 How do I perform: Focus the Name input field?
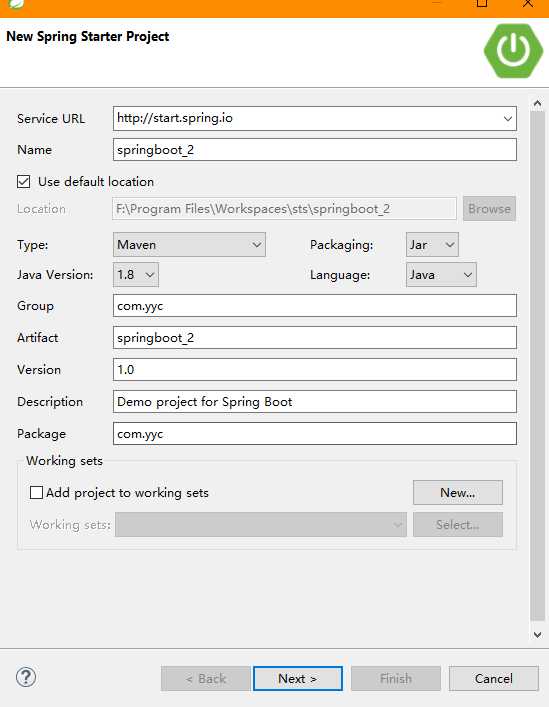click(x=315, y=150)
